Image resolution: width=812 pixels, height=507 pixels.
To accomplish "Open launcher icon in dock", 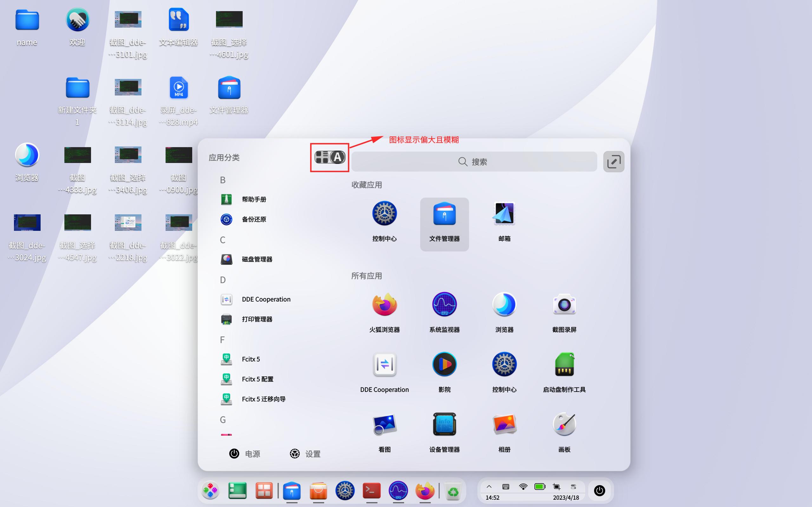I will coord(210,491).
